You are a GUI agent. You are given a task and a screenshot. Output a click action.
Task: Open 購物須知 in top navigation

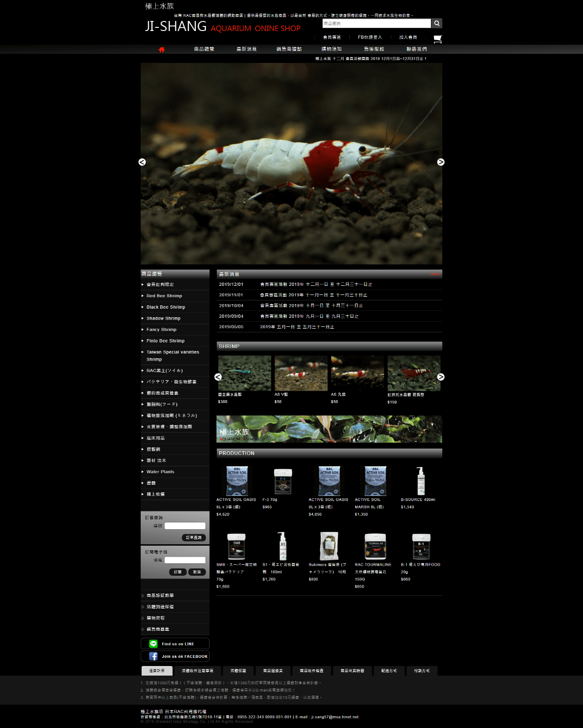(332, 49)
